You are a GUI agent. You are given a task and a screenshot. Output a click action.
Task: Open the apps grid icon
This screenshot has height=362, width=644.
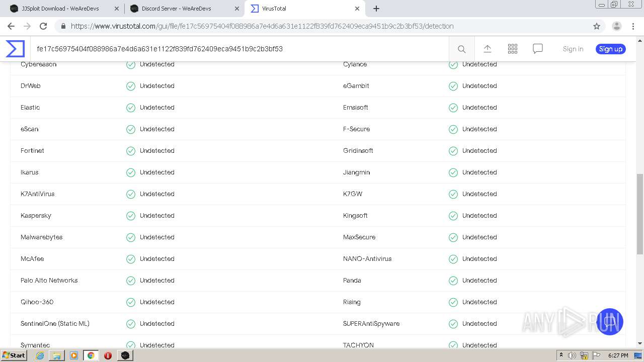[x=513, y=49]
